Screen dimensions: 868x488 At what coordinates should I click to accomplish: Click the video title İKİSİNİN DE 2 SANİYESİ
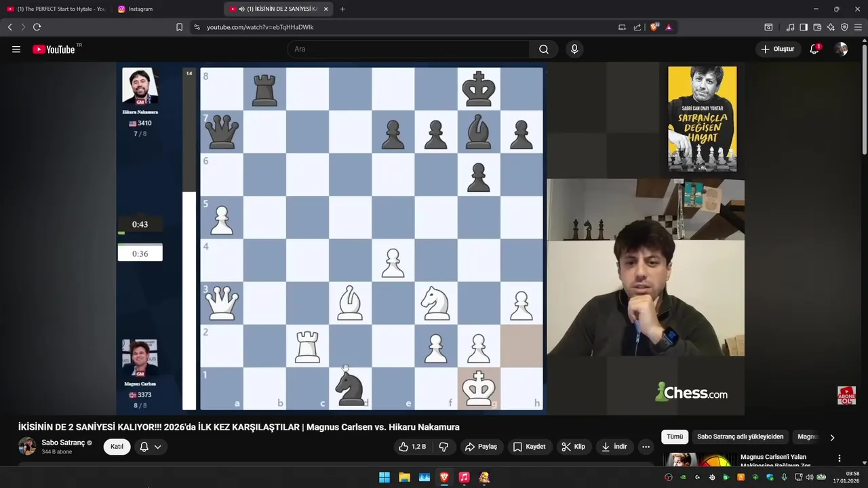click(239, 427)
